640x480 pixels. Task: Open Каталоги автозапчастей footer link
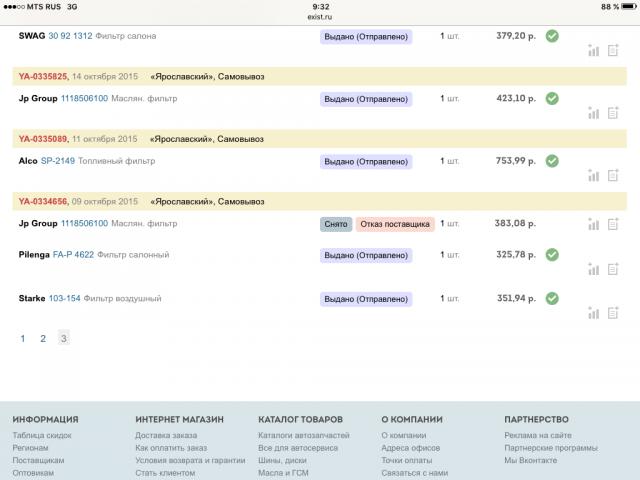coord(304,435)
